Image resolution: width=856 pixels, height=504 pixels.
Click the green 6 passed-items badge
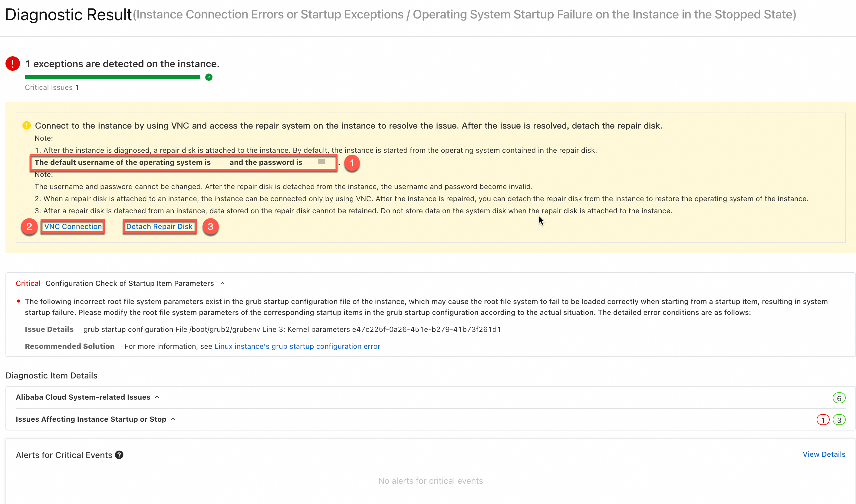coord(839,398)
